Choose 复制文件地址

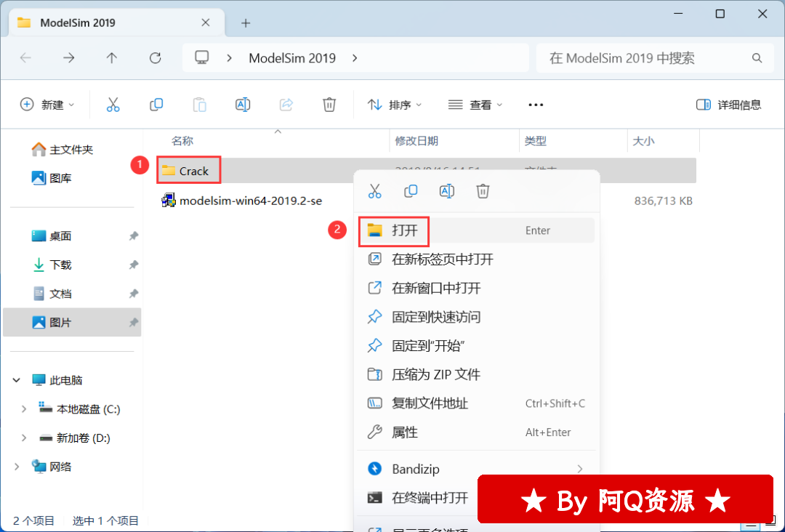point(476,403)
